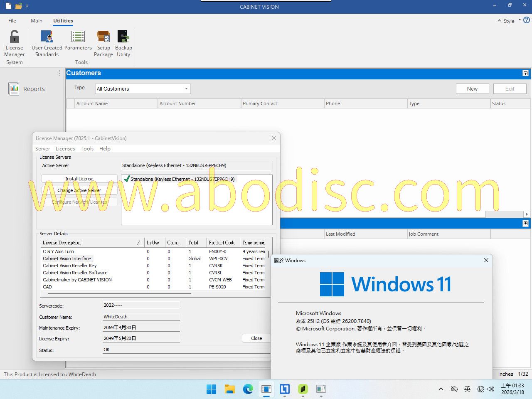The image size is (532, 399).
Task: Click the help question mark icon
Action: point(527,20)
